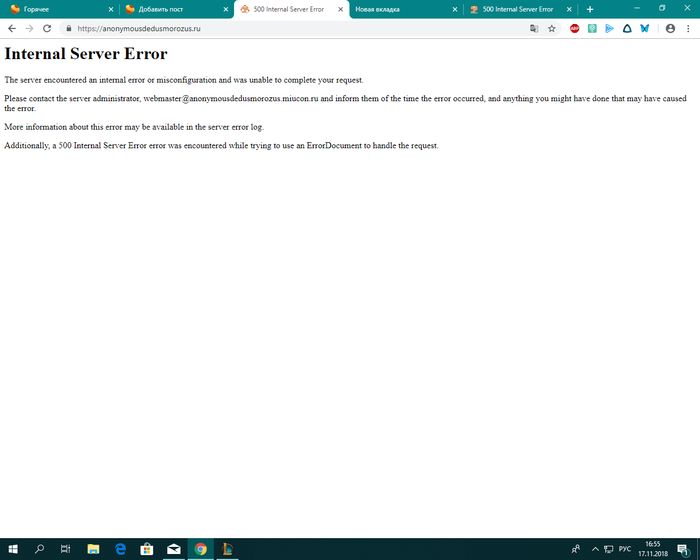Switch the РУС keyboard language

[625, 549]
